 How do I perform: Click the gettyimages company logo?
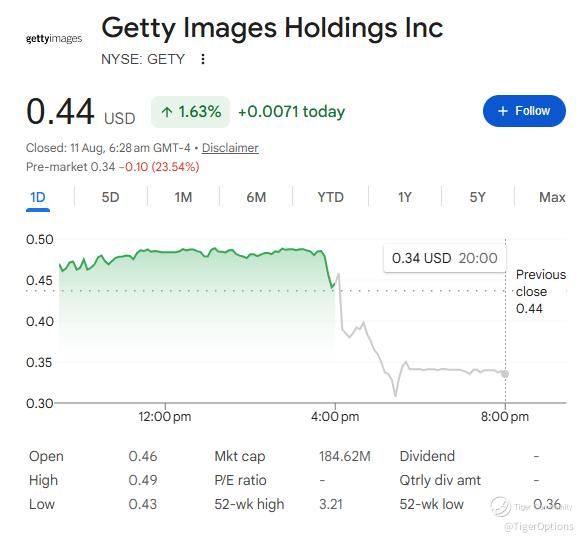[54, 39]
